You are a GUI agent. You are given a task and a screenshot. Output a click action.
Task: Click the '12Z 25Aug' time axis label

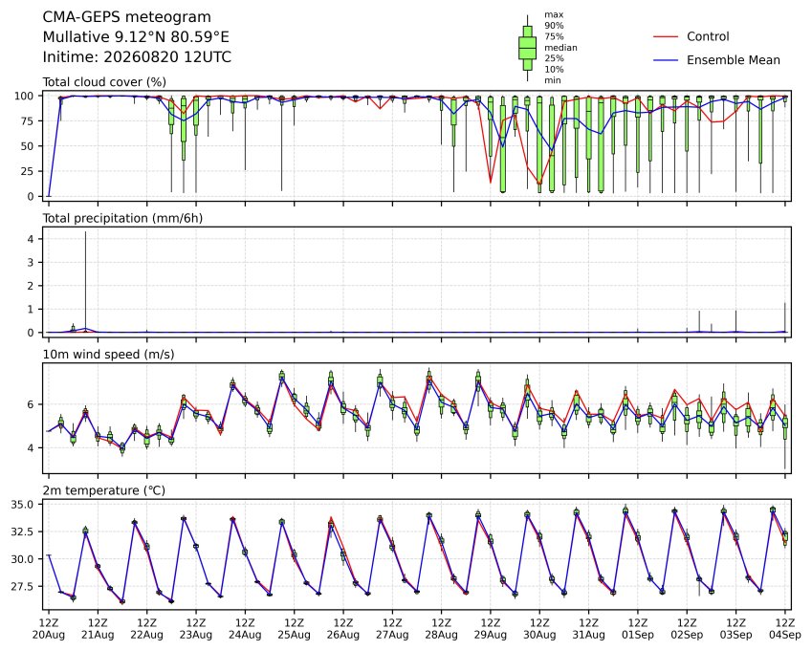point(295,629)
